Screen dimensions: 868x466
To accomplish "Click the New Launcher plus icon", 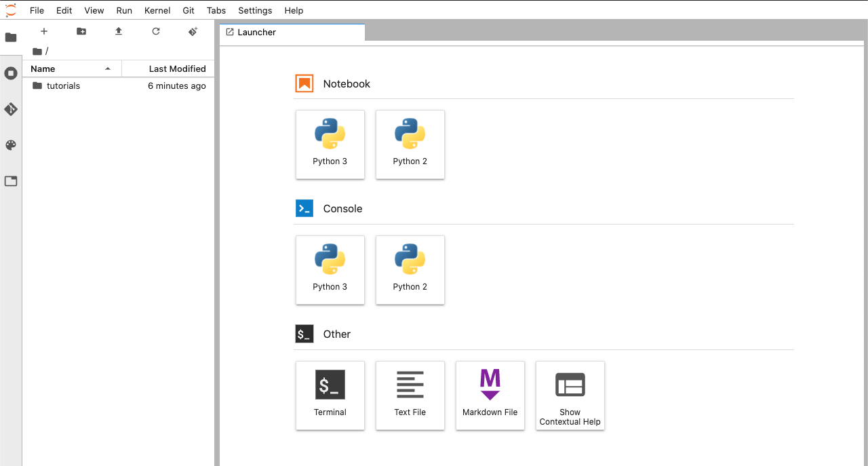I will 44,31.
